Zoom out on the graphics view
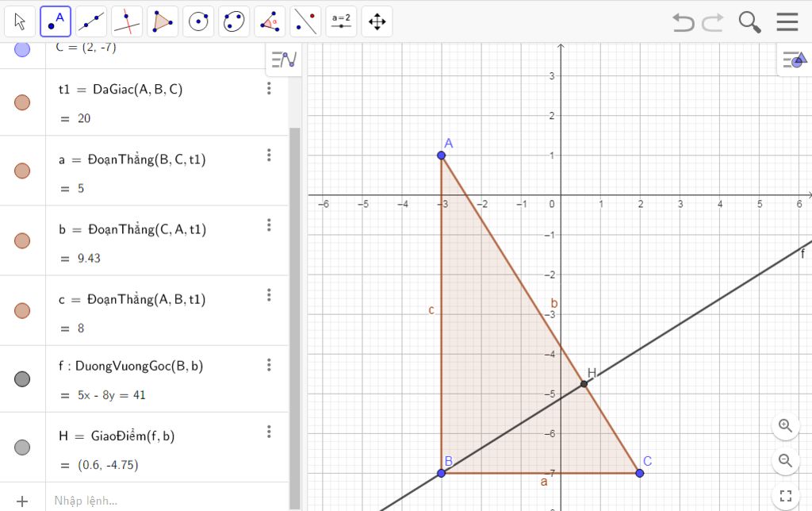The image size is (812, 511). point(786,460)
